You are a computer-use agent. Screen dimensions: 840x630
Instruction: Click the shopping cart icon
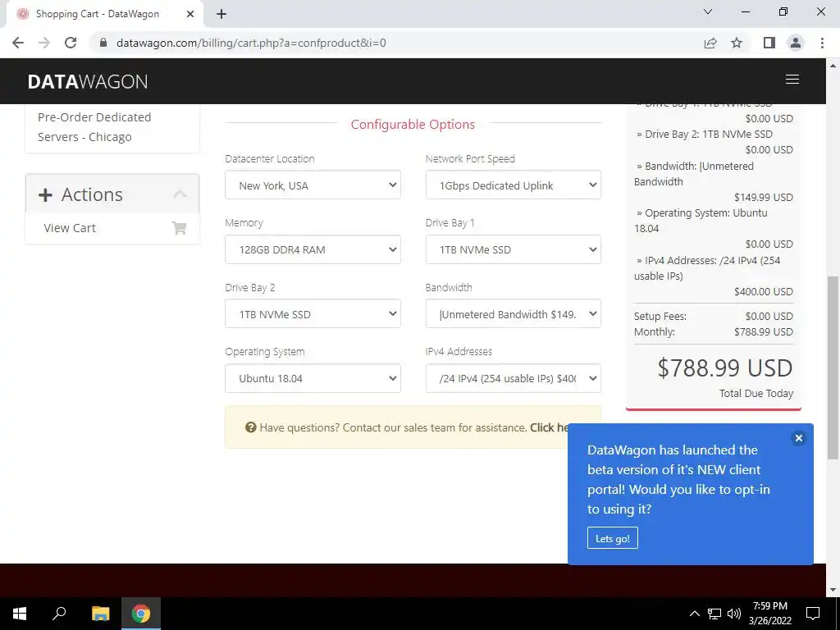[x=179, y=228]
